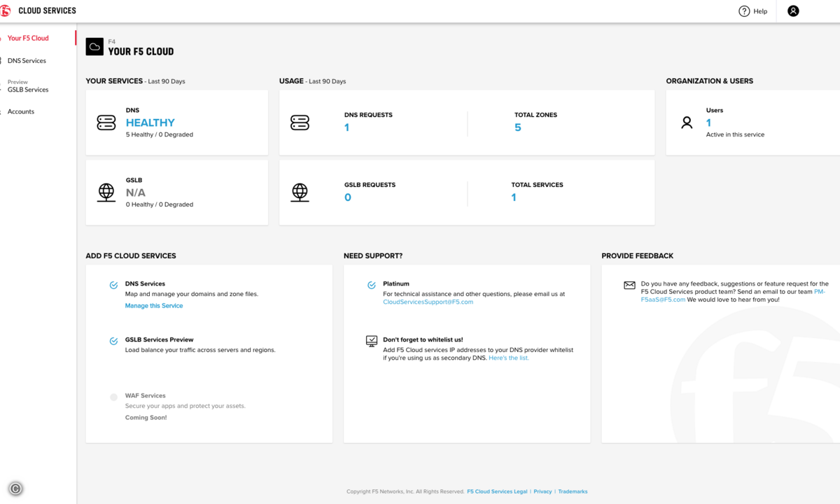Open DNS Services from the sidebar
Viewport: 840px width, 504px height.
tap(27, 61)
